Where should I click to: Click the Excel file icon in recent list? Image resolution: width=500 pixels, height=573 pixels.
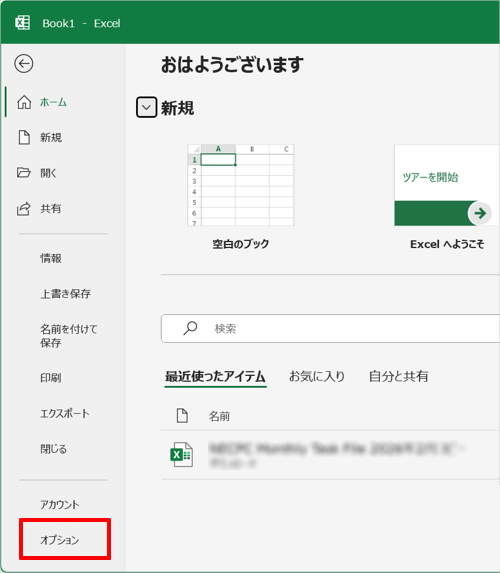182,455
